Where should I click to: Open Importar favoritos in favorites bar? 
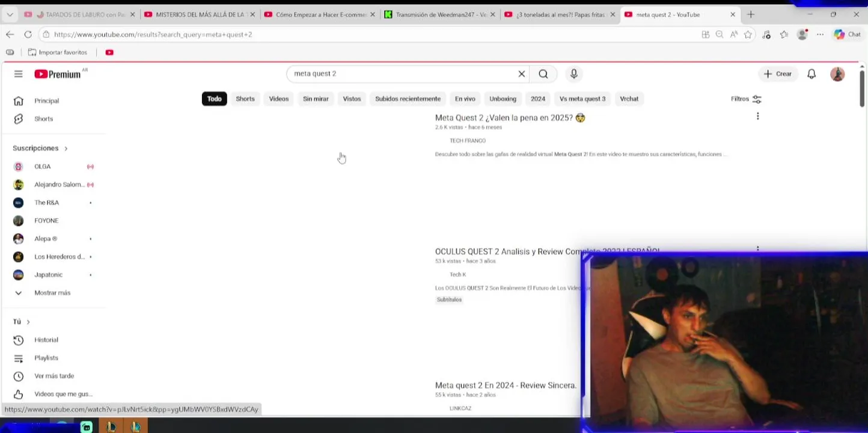pyautogui.click(x=58, y=52)
